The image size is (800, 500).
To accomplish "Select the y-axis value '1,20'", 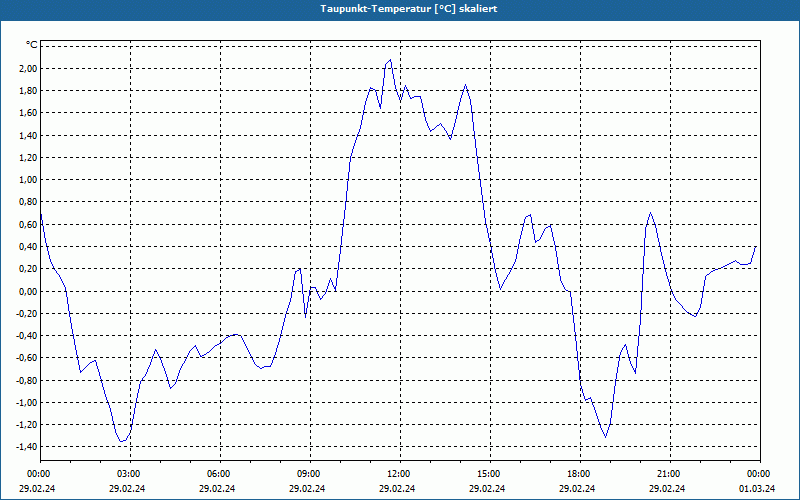I will pyautogui.click(x=28, y=158).
